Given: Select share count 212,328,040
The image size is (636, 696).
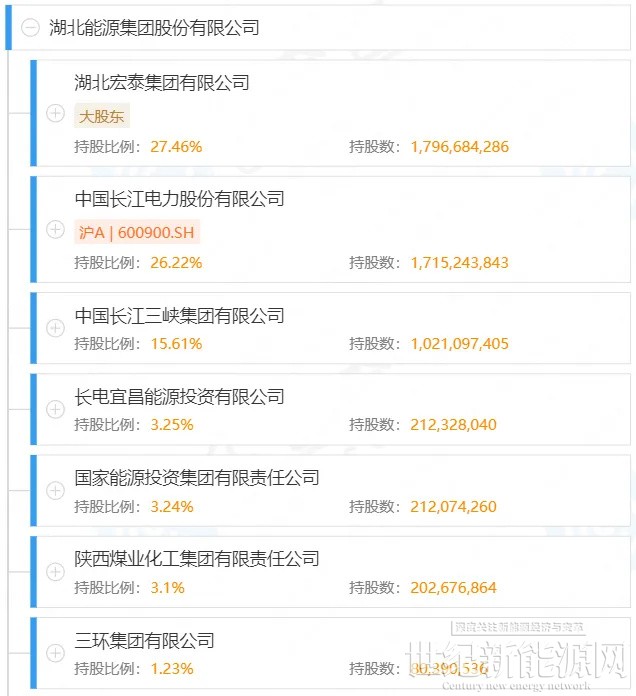Looking at the screenshot, I should 454,425.
